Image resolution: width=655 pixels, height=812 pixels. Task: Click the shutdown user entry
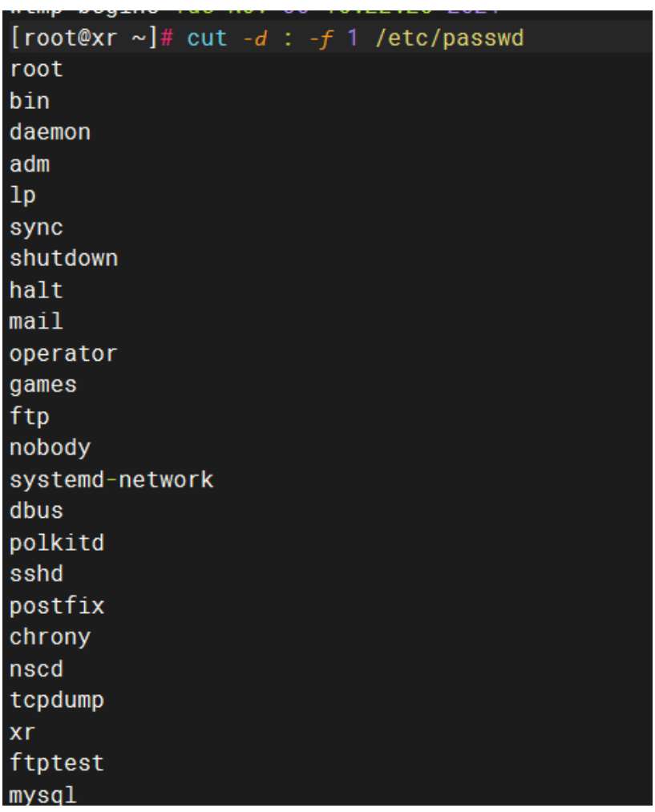[63, 259]
